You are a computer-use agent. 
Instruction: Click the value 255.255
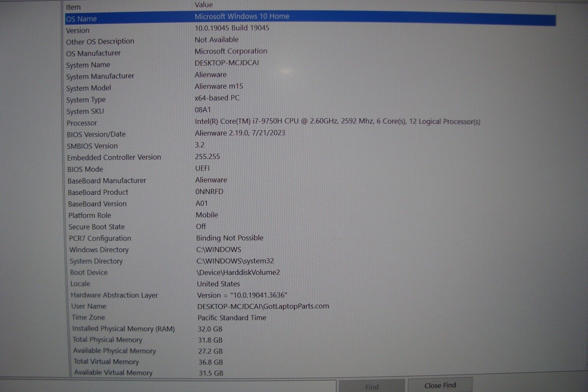tap(207, 157)
